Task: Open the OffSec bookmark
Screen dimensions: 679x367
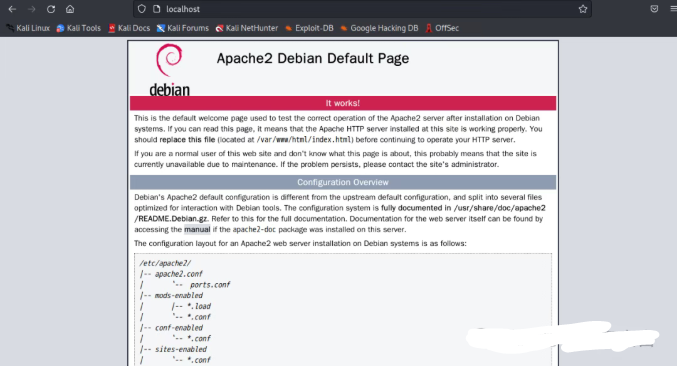Action: pos(442,28)
